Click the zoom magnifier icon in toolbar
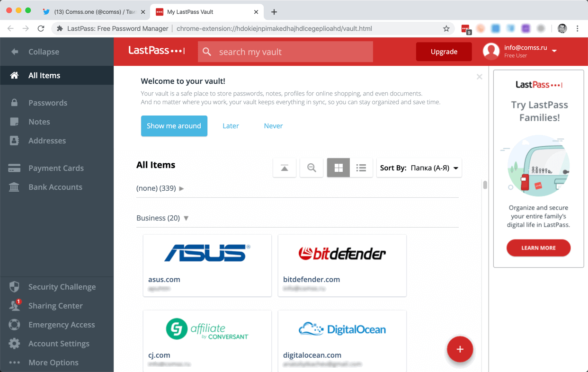 tap(312, 168)
